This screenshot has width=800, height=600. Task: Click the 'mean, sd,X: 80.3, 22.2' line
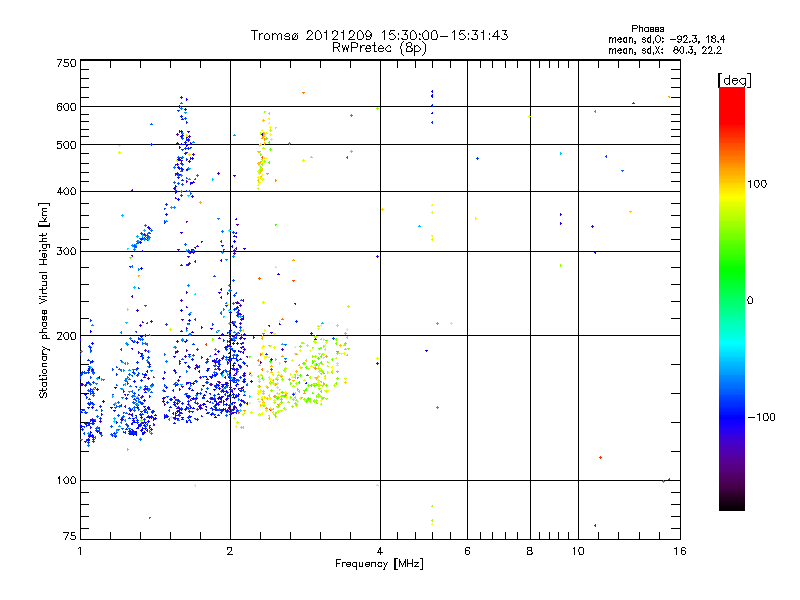pyautogui.click(x=665, y=50)
